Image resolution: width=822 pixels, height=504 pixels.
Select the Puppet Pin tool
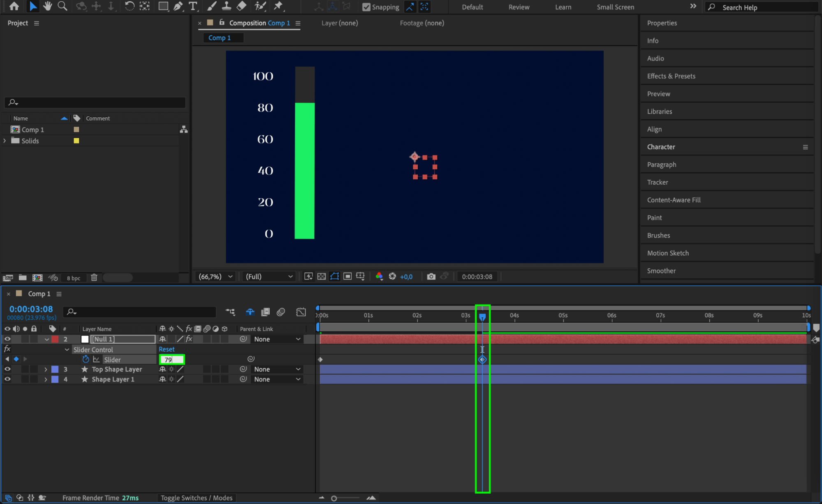tap(278, 6)
